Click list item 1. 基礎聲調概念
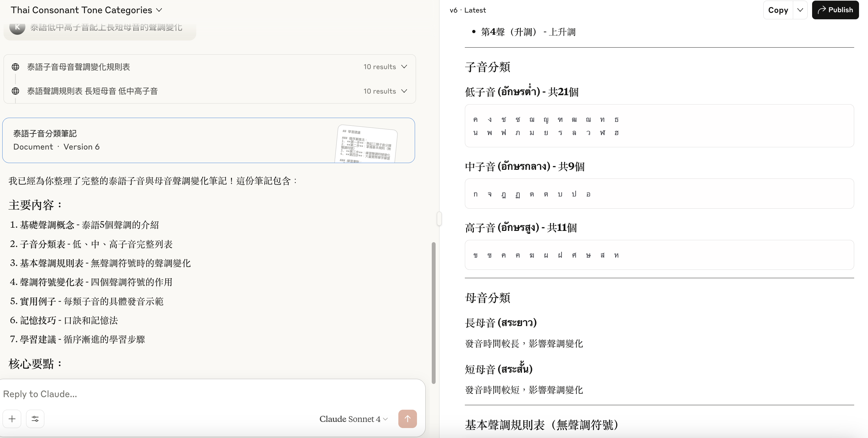This screenshot has width=868, height=438. 84,225
